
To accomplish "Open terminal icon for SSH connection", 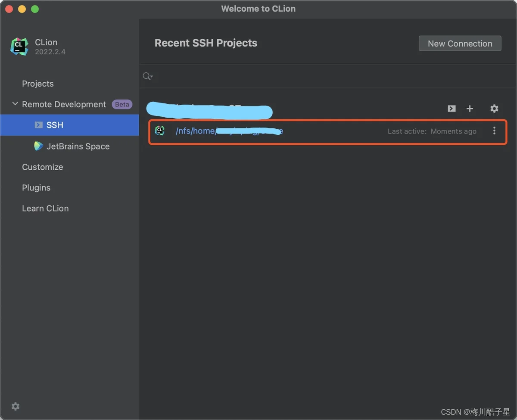I will pos(451,109).
